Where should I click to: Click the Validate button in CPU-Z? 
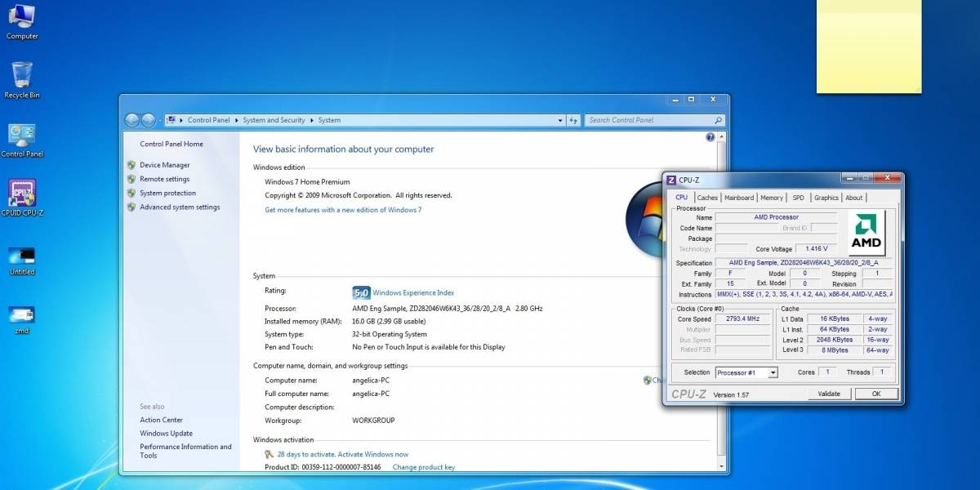(x=829, y=394)
